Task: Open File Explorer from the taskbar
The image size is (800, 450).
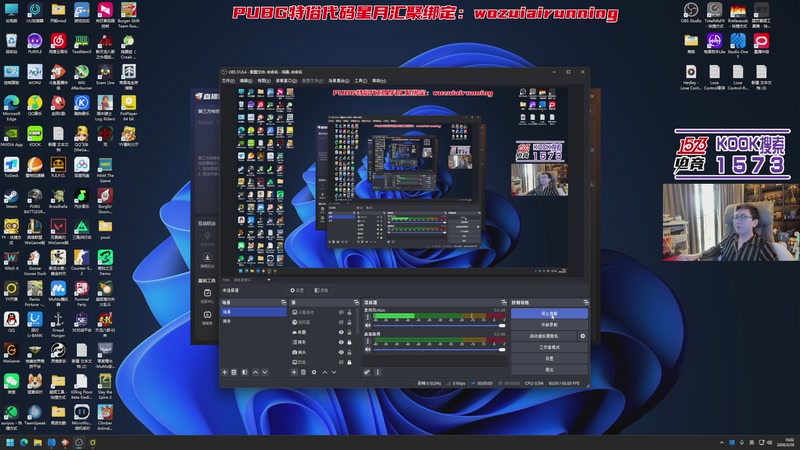Action: [x=37, y=442]
